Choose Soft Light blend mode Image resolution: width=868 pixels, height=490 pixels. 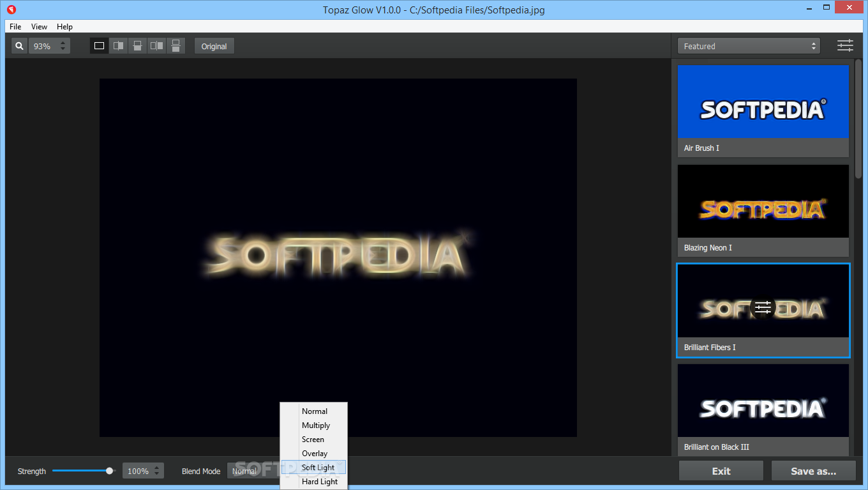(314, 468)
